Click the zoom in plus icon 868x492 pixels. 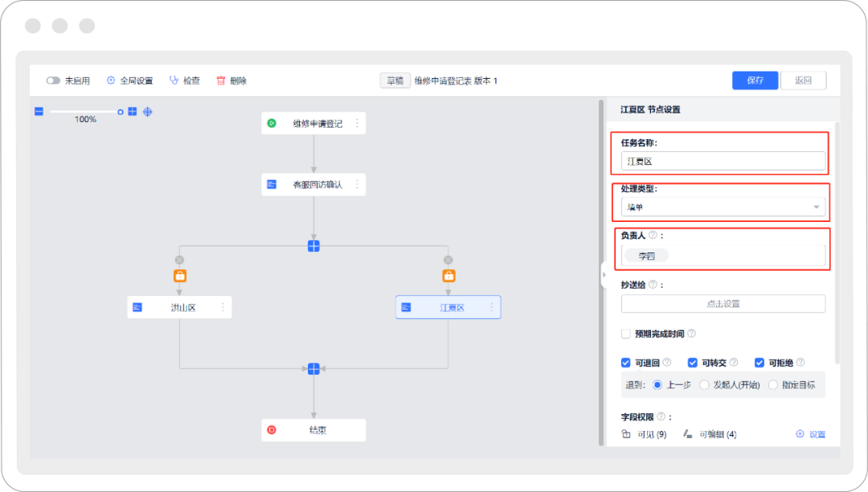click(x=133, y=112)
